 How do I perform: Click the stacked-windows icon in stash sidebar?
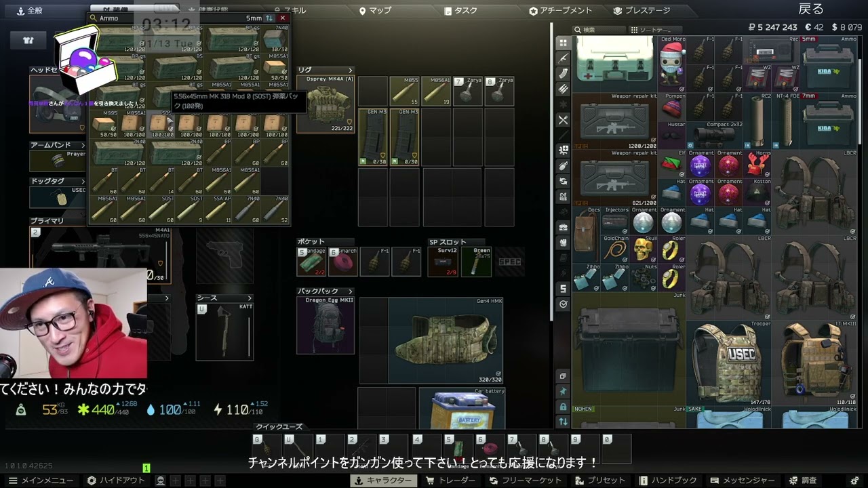tap(563, 375)
